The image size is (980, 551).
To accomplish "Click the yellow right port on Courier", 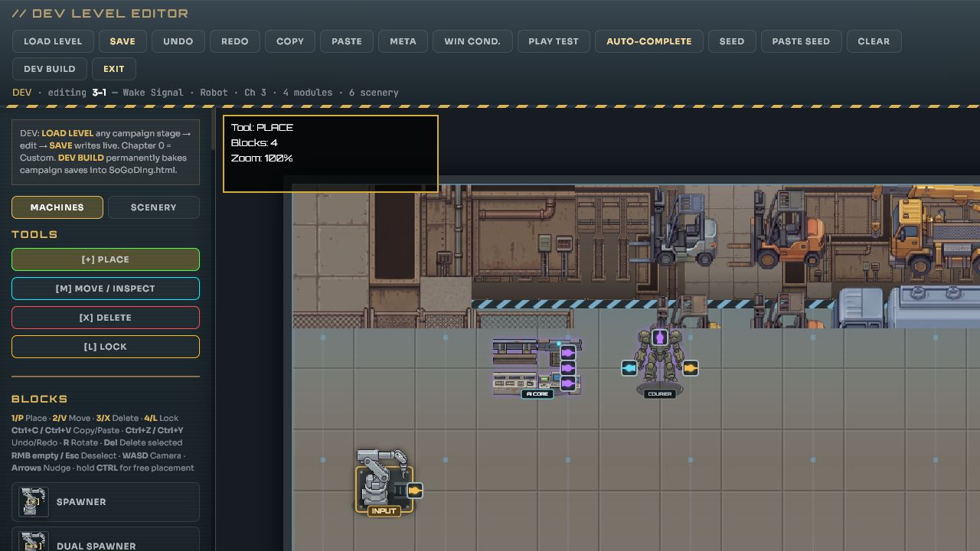I will (x=690, y=368).
